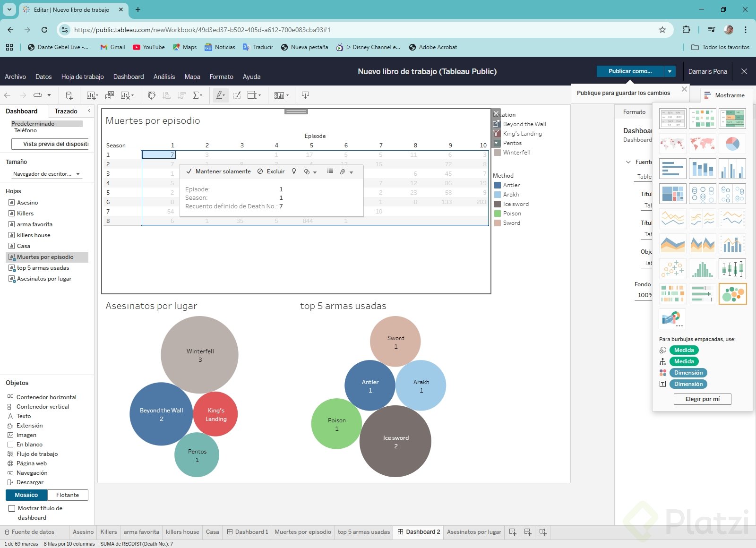Add a new data source from toolbar
756x548 pixels.
click(69, 95)
